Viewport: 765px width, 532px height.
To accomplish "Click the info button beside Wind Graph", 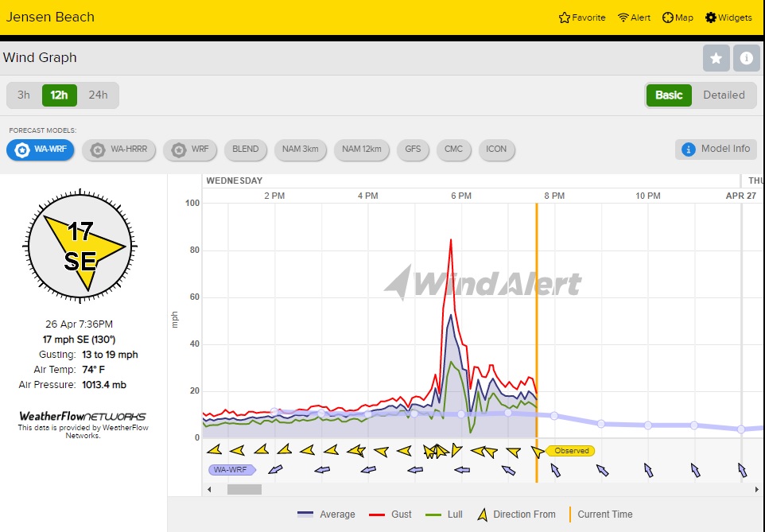I will point(746,58).
